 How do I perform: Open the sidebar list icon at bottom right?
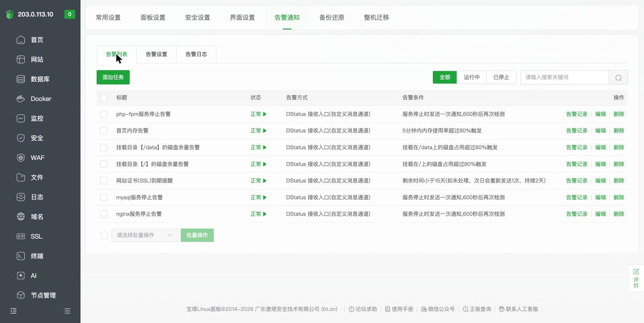(x=67, y=311)
